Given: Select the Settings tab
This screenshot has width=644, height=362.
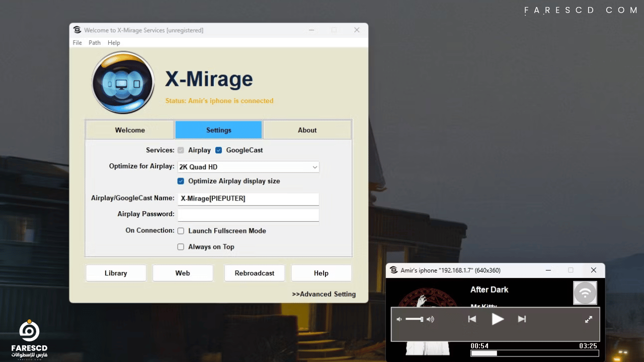Looking at the screenshot, I should [x=219, y=130].
